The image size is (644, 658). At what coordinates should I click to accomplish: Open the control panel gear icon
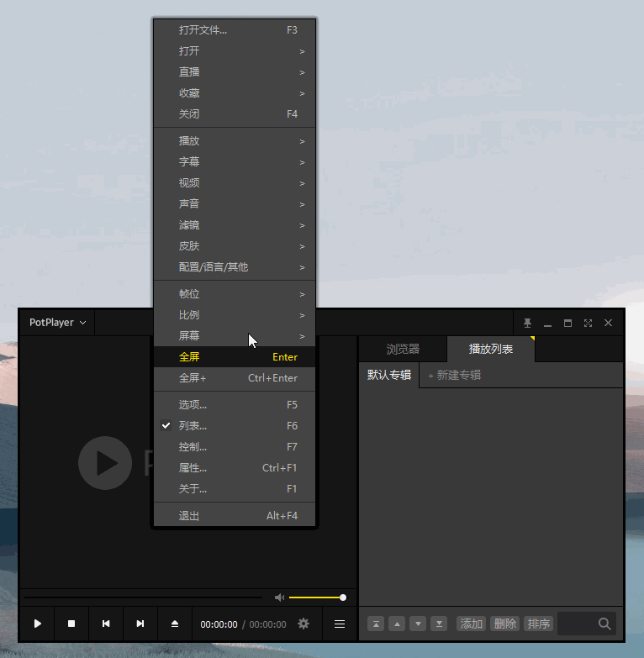tap(304, 624)
